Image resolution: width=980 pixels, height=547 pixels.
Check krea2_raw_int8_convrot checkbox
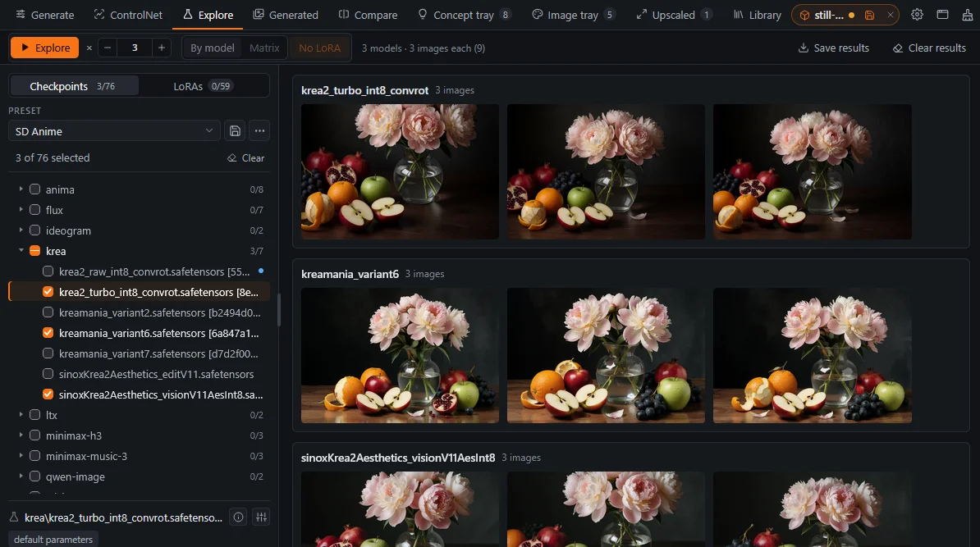coord(48,271)
